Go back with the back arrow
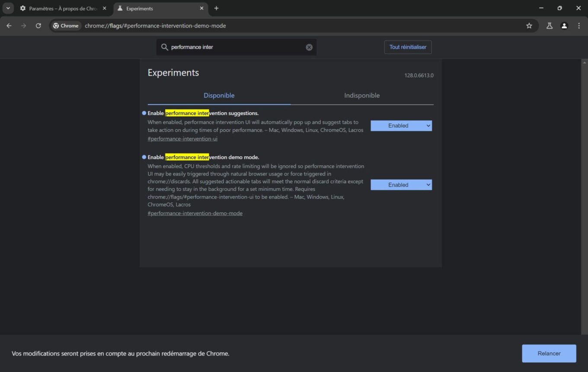588x372 pixels. (x=9, y=26)
